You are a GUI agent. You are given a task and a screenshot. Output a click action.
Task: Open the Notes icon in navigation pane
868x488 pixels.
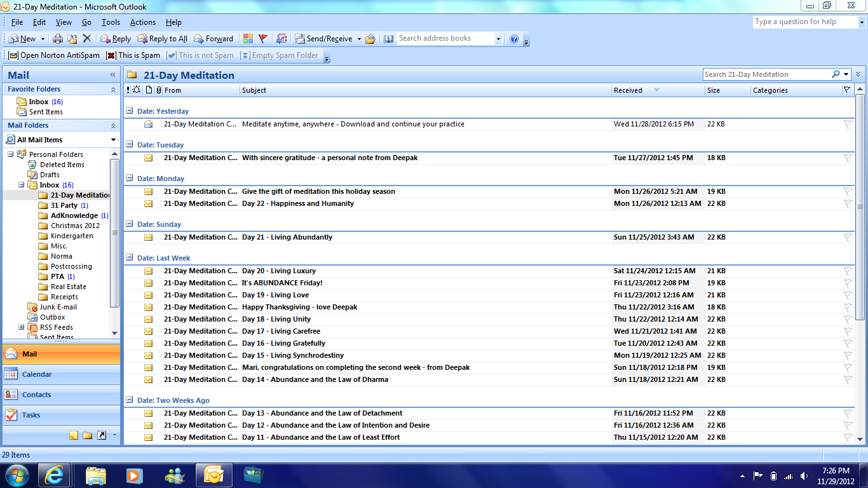(x=74, y=435)
